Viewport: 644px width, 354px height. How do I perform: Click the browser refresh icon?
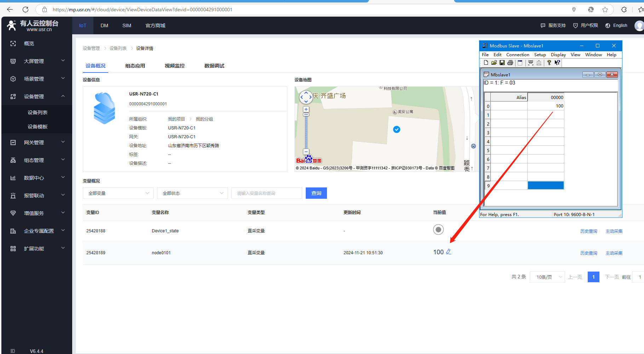25,10
